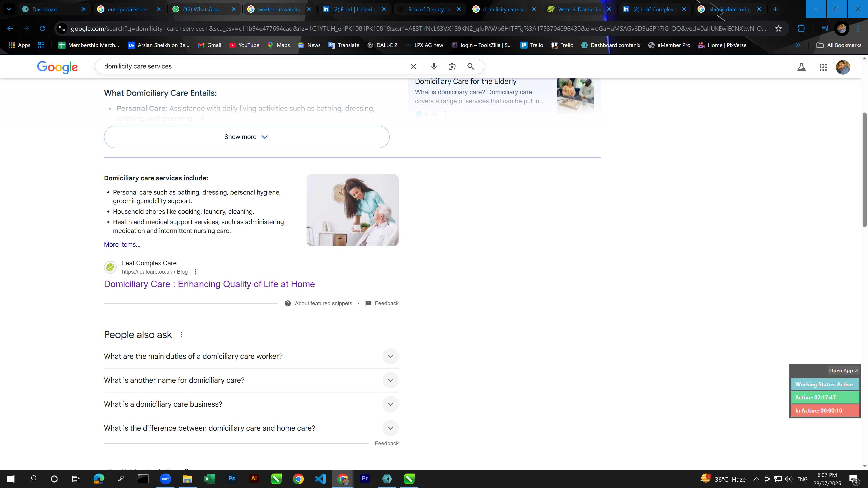Click Working Status: Active in tracker widget

(825, 384)
